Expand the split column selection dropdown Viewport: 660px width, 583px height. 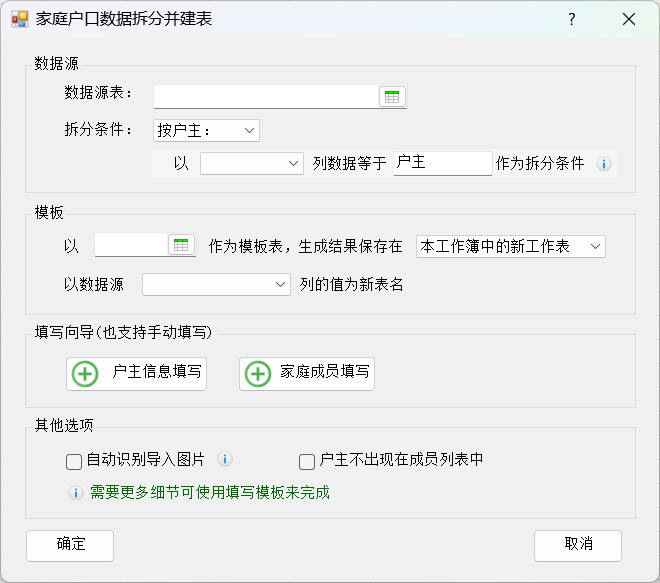pos(251,163)
